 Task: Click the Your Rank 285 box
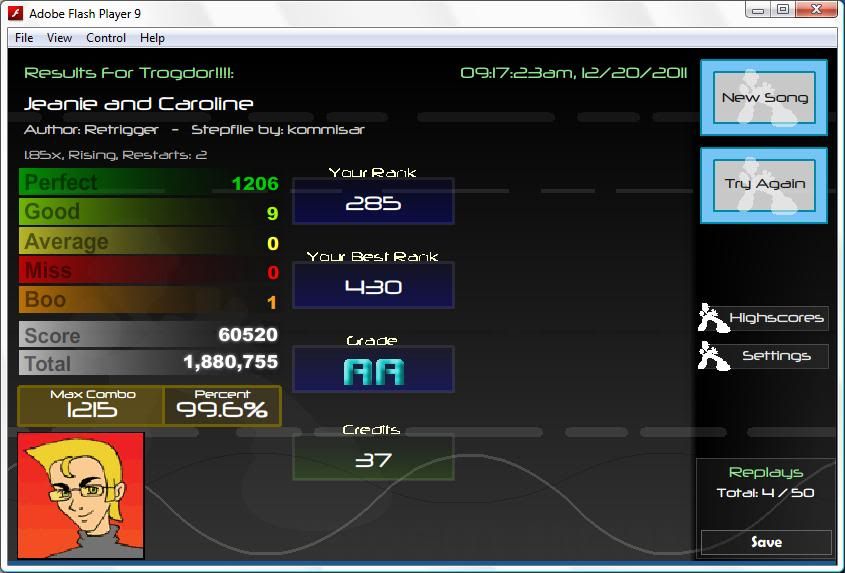(x=373, y=203)
